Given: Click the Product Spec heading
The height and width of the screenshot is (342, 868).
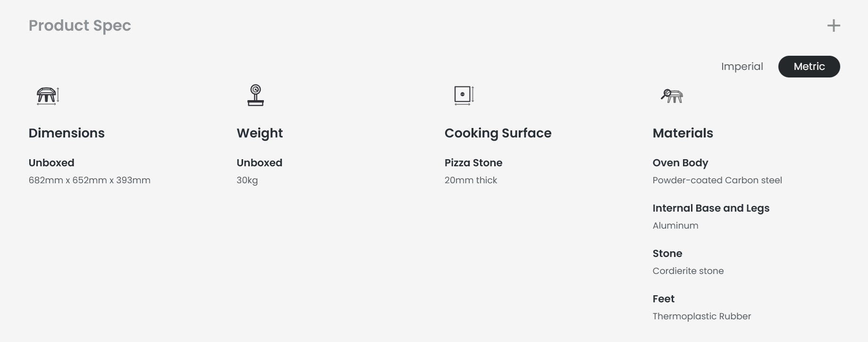Looking at the screenshot, I should point(80,26).
